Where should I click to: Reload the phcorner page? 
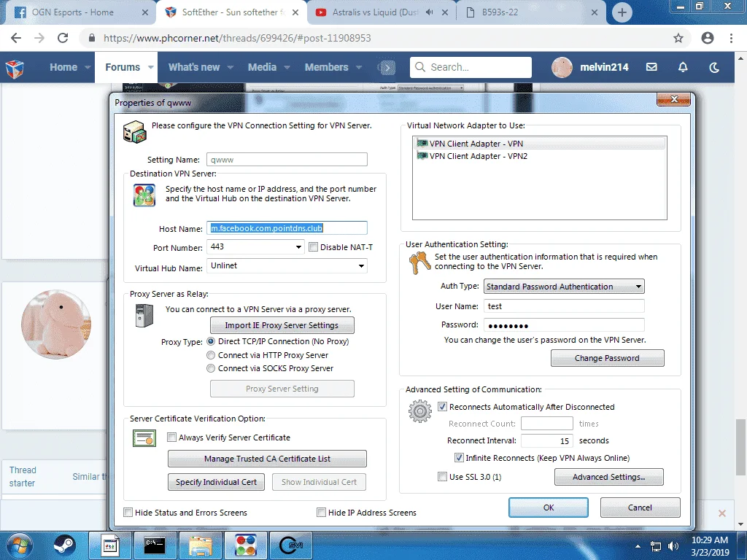tap(63, 38)
